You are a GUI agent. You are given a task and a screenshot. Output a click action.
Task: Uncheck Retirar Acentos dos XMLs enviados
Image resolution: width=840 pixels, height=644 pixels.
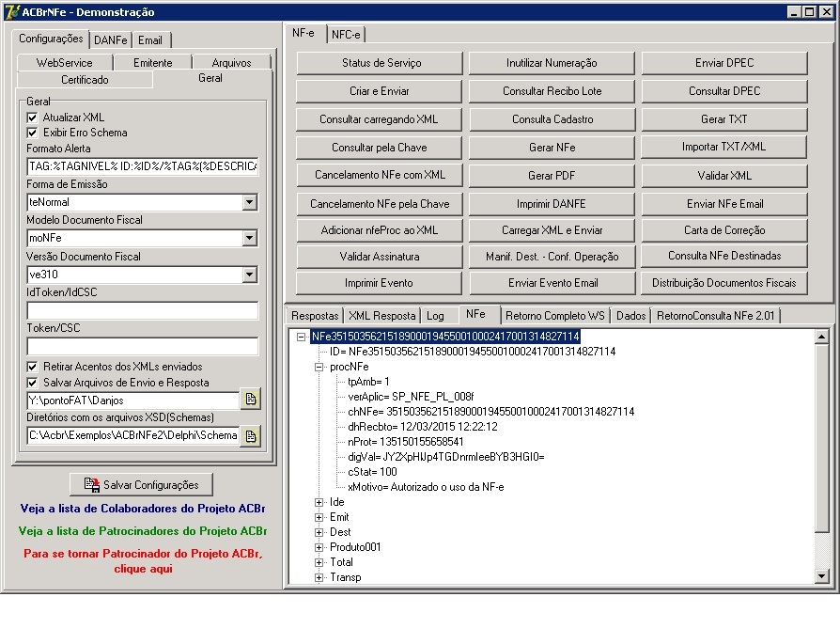32,367
